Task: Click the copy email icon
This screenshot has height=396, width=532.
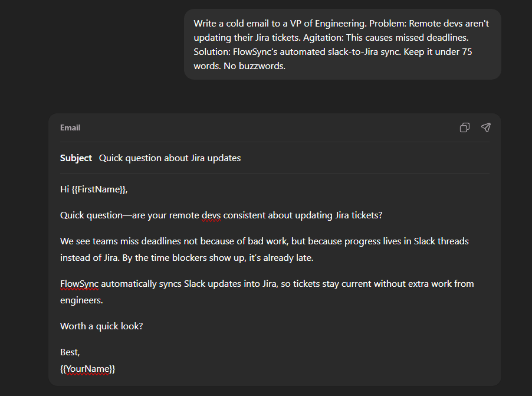Action: (x=464, y=127)
